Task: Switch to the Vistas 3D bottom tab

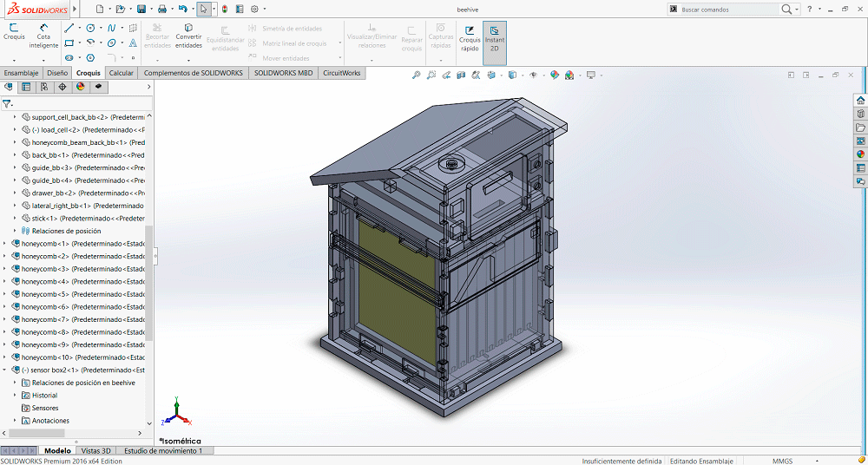Action: pos(96,450)
